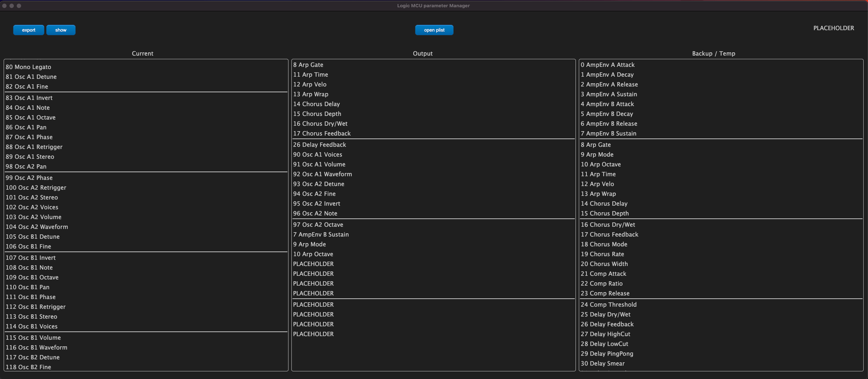Select '96 Osc A2 Note' in Output list
This screenshot has height=379, width=868.
click(433, 213)
